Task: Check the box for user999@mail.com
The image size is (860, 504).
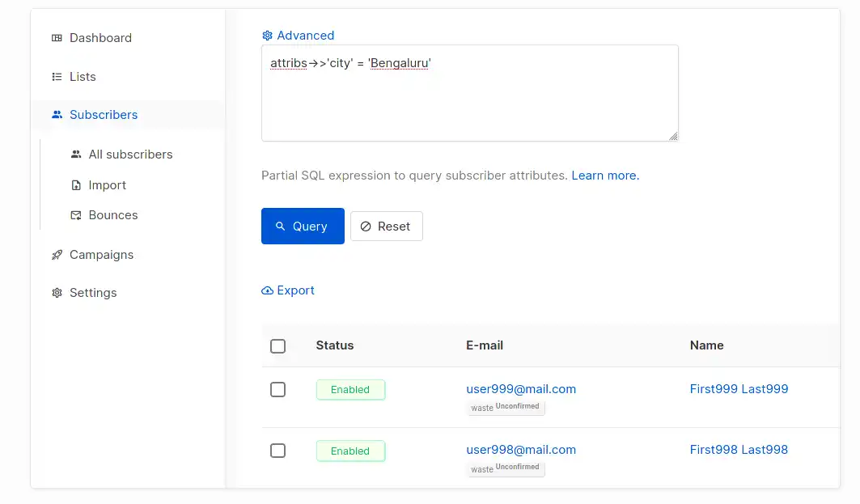Action: coord(277,390)
